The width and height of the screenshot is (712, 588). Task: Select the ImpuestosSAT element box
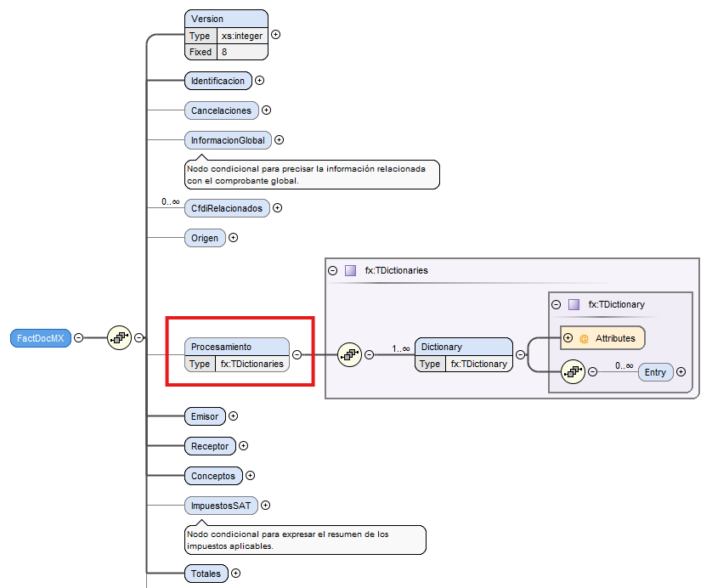(x=221, y=506)
